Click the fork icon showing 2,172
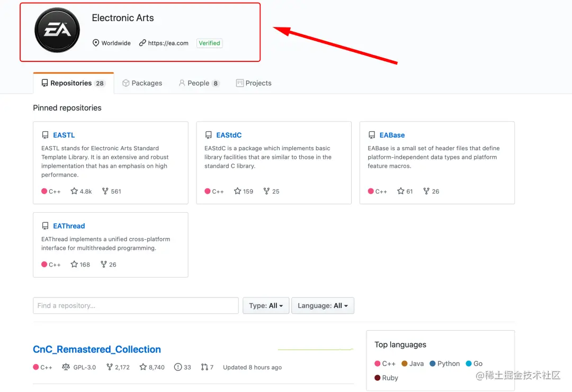Viewport: 572px width, 392px height. click(110, 367)
